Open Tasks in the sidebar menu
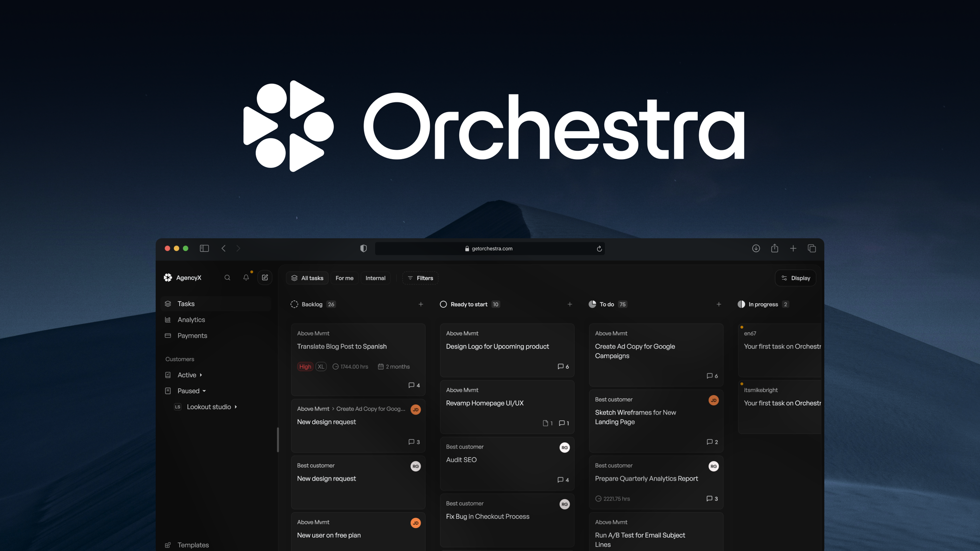 click(186, 303)
